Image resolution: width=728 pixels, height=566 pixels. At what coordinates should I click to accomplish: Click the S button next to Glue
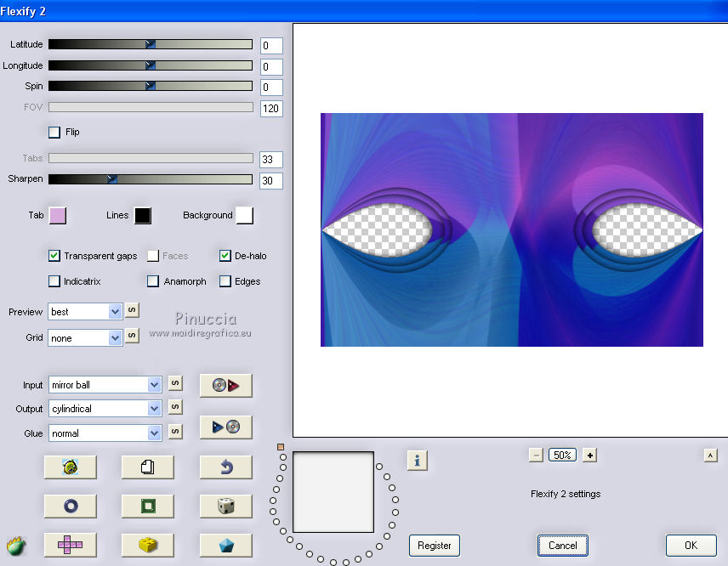click(175, 432)
